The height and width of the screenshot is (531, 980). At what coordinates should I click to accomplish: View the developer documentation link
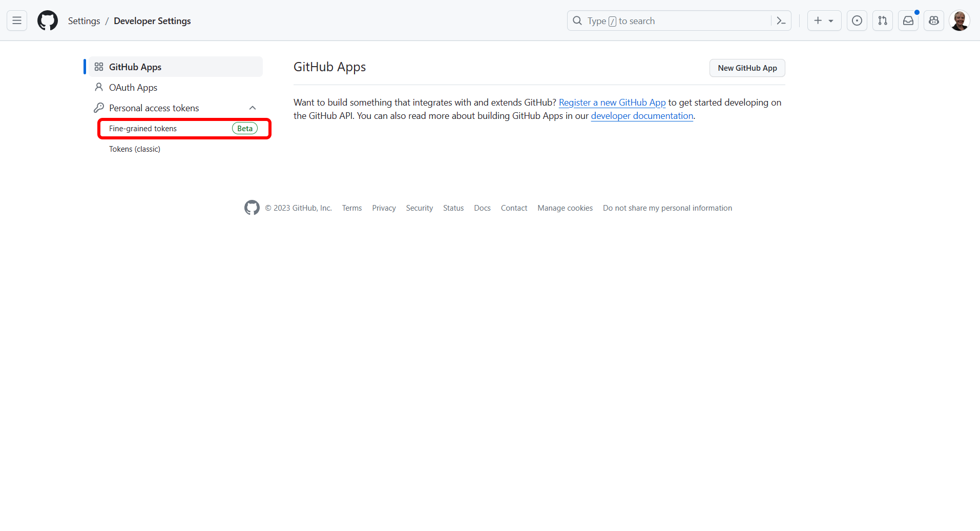pyautogui.click(x=642, y=116)
